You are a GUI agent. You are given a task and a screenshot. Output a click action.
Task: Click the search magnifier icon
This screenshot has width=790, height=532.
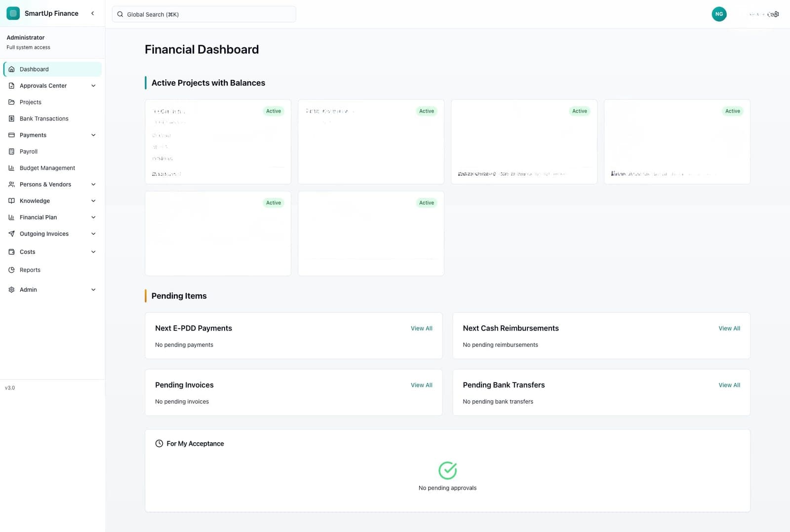pos(120,14)
